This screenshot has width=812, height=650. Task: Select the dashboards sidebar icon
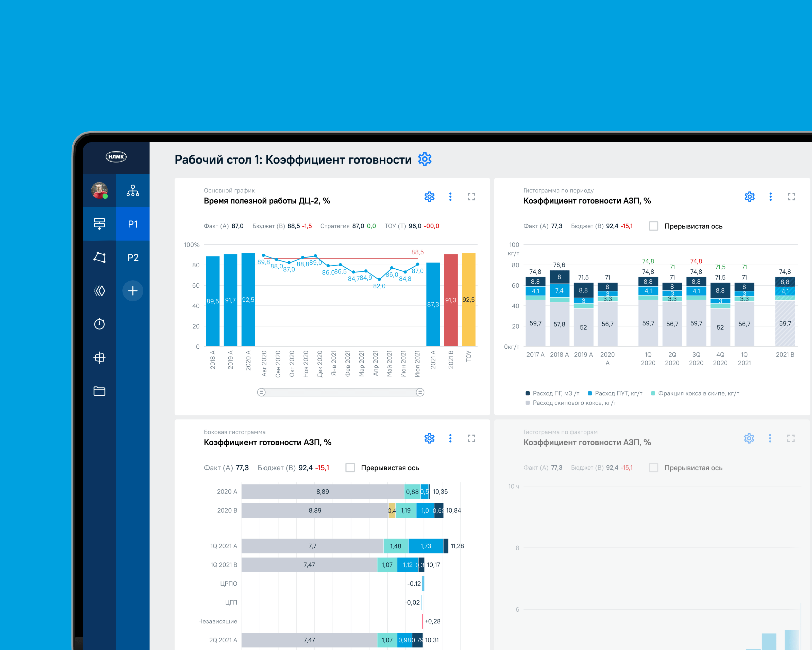point(99,224)
